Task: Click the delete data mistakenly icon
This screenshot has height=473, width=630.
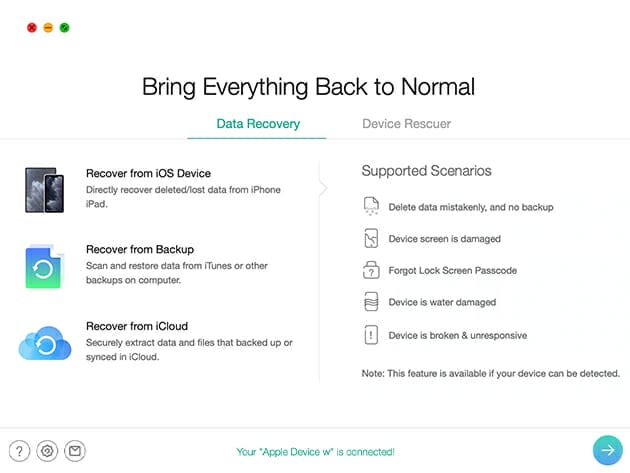Action: click(x=371, y=207)
